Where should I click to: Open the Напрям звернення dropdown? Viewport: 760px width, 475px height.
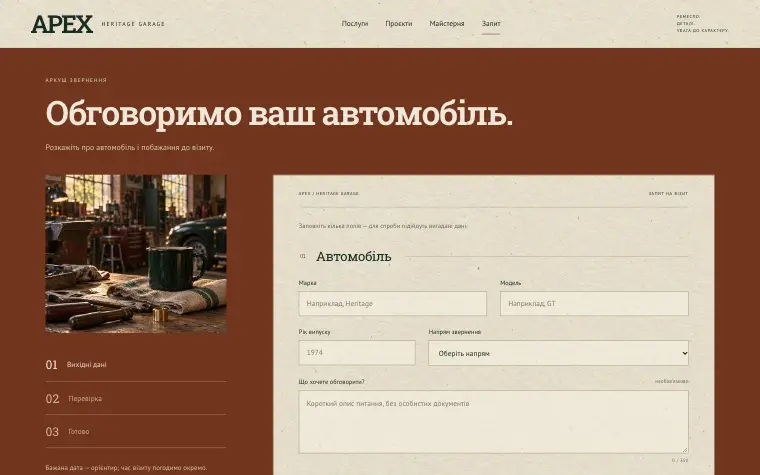pos(558,353)
